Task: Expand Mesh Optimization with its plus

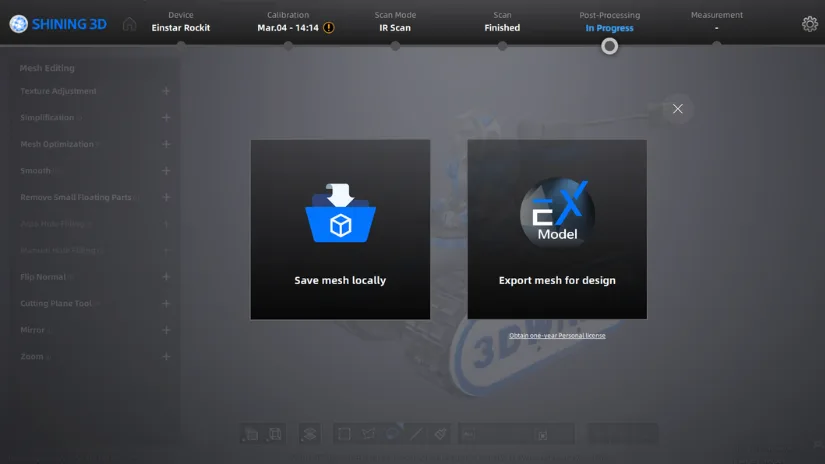Action: tap(166, 144)
